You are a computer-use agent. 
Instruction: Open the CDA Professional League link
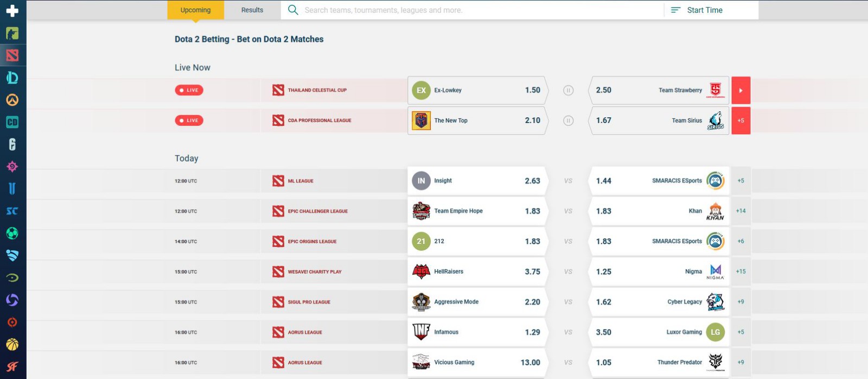point(320,121)
